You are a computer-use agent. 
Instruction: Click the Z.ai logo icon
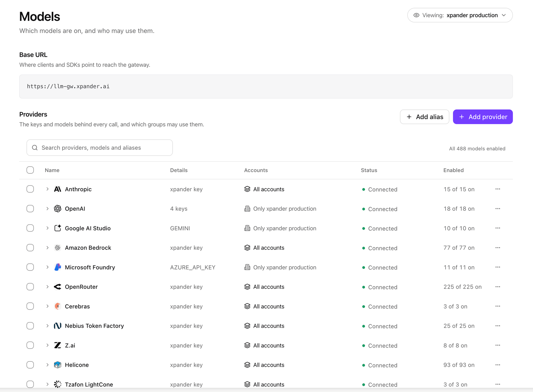click(58, 345)
